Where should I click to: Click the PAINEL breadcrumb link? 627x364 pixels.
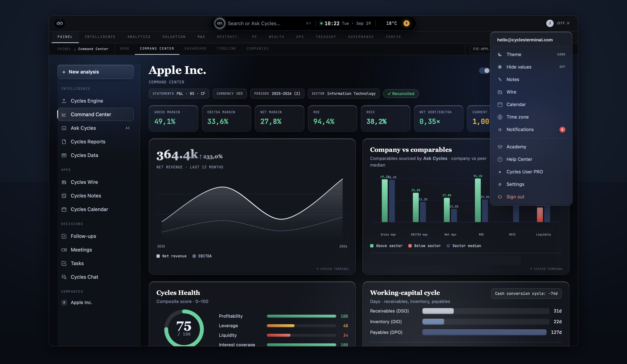64,49
